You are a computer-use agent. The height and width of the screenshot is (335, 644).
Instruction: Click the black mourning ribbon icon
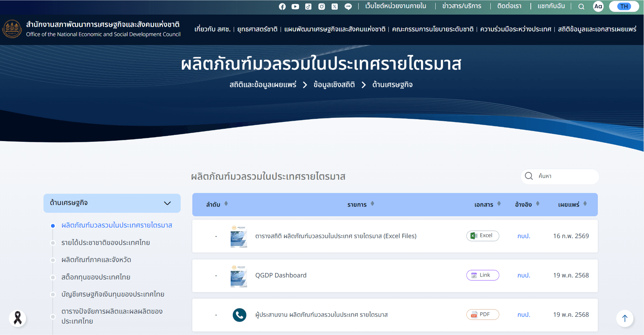(x=17, y=318)
